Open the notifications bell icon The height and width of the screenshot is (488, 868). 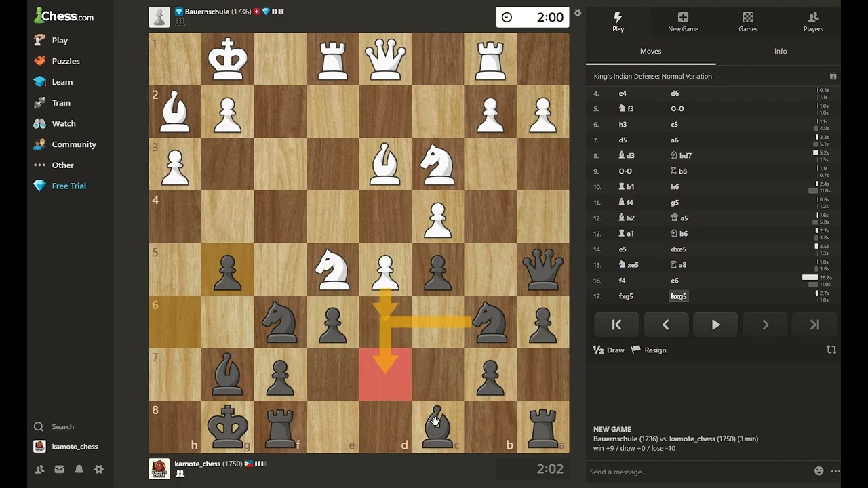point(79,469)
